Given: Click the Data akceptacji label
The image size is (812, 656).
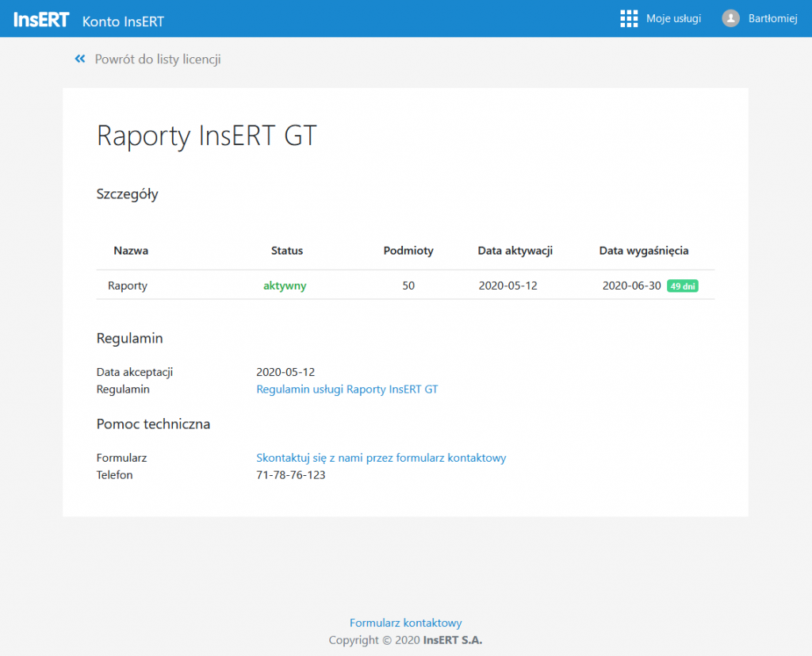Looking at the screenshot, I should coord(135,372).
